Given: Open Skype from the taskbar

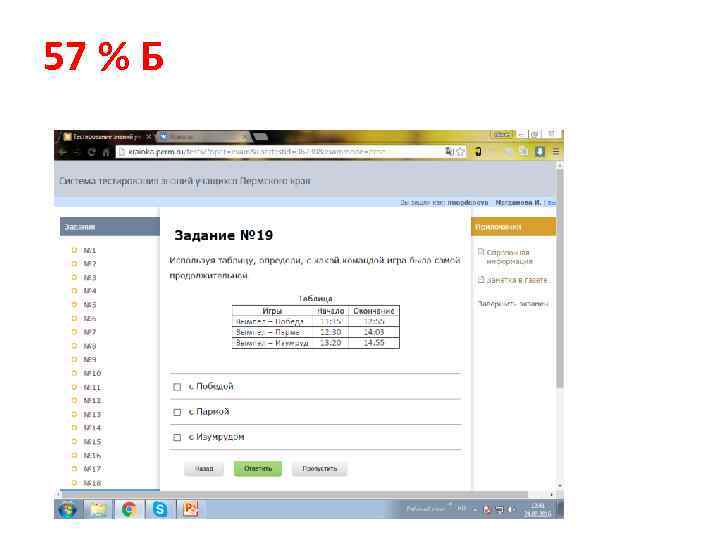Looking at the screenshot, I should tap(160, 510).
